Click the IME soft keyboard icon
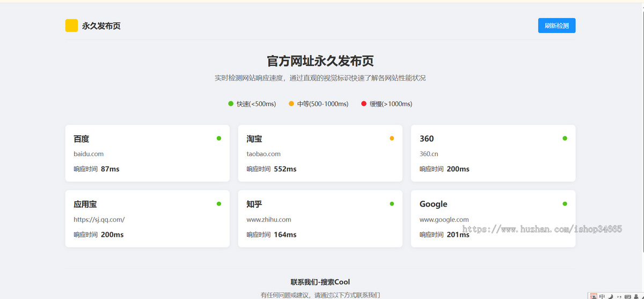 tap(627, 296)
